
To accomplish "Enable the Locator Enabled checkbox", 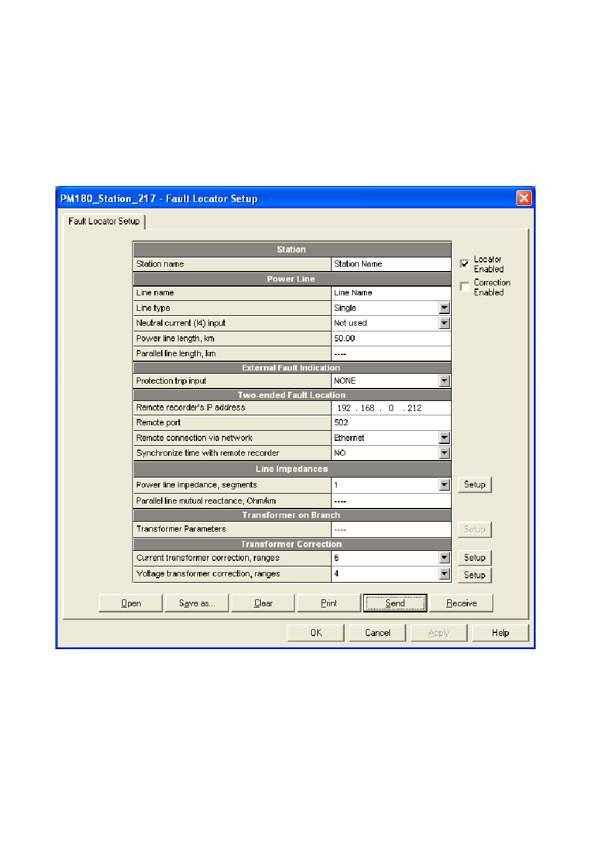I will 465,264.
